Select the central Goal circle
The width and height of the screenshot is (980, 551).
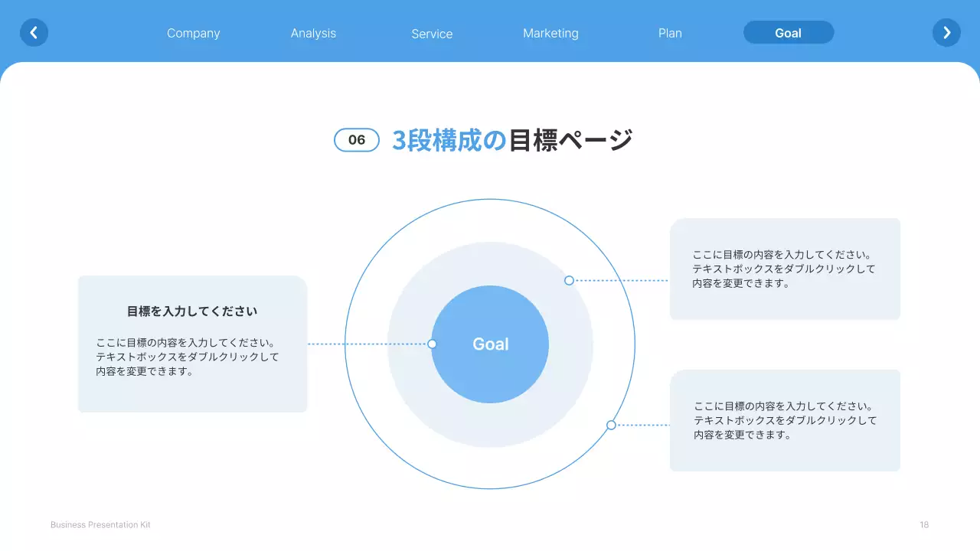pos(490,344)
